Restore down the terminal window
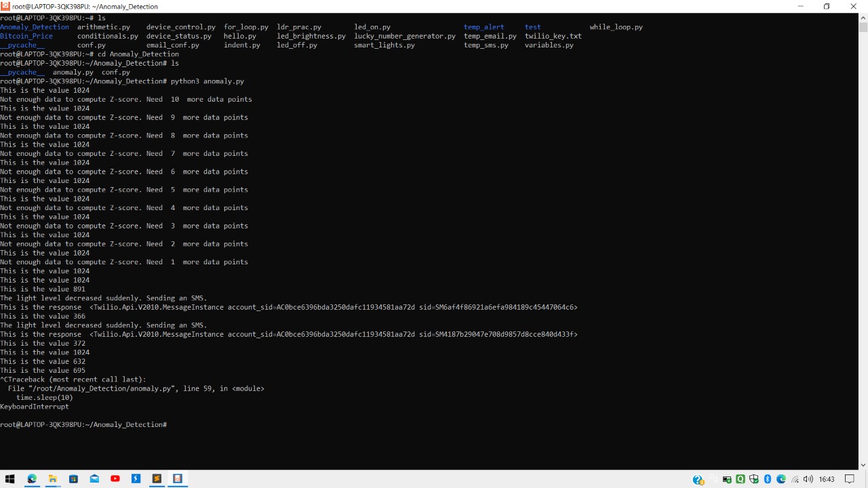This screenshot has height=488, width=868. pos(827,6)
